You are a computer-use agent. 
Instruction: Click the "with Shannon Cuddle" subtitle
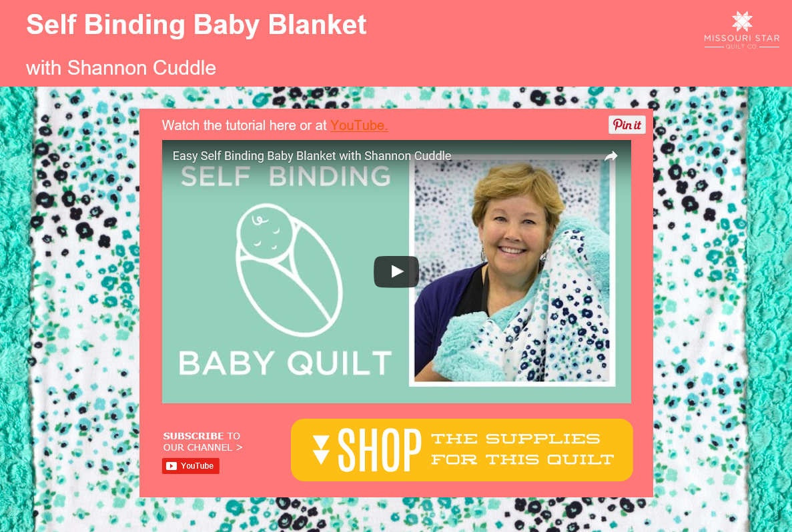pos(121,67)
